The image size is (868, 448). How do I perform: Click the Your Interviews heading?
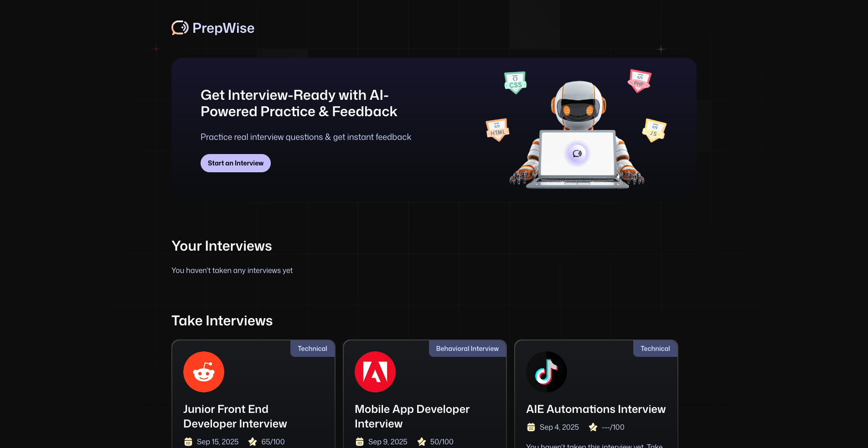click(x=222, y=246)
